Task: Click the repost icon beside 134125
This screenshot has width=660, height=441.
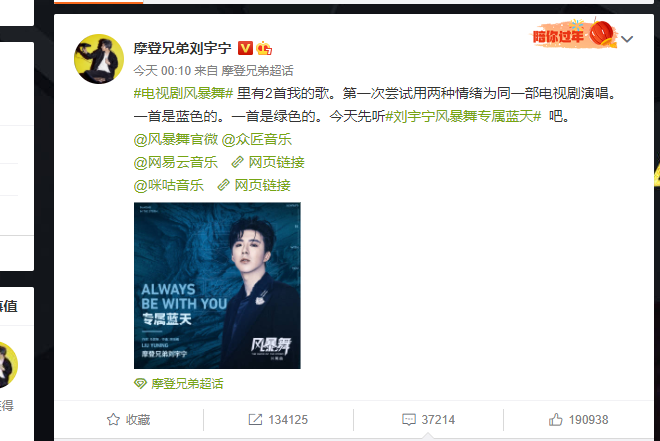Action: pyautogui.click(x=255, y=420)
